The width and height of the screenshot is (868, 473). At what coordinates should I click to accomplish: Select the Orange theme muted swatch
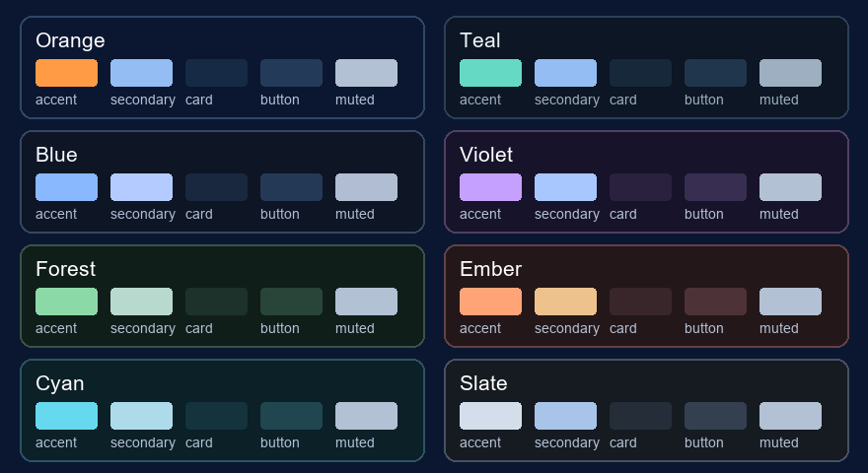point(367,73)
